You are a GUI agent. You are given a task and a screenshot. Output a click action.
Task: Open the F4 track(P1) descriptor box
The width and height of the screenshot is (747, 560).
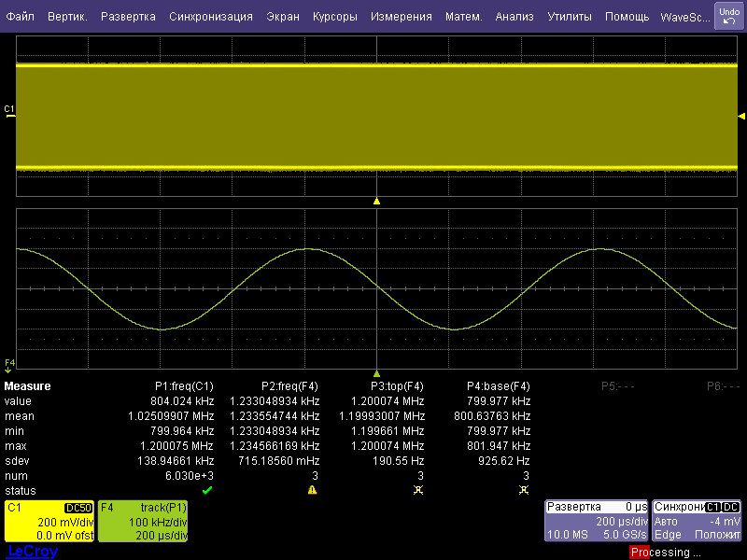point(143,521)
